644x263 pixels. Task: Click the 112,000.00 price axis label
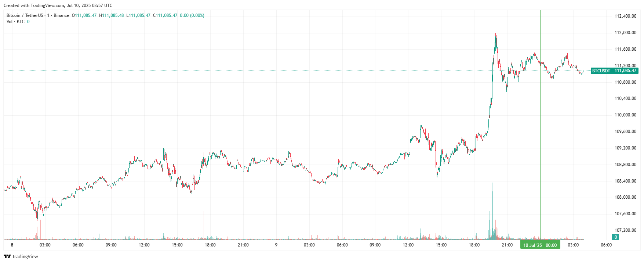[625, 33]
